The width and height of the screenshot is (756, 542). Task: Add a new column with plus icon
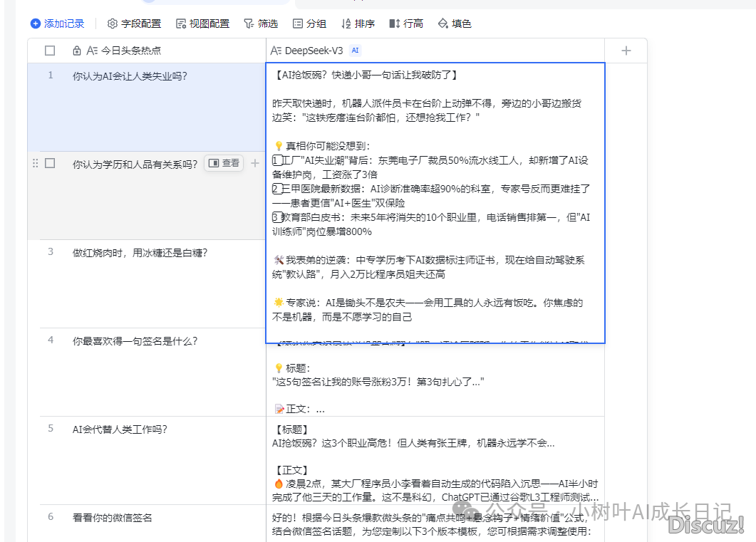pyautogui.click(x=626, y=51)
